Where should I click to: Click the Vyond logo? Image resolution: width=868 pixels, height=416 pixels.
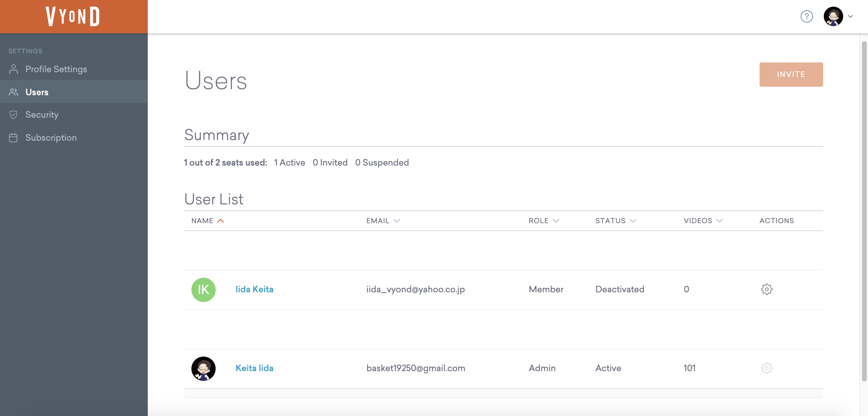(x=73, y=17)
